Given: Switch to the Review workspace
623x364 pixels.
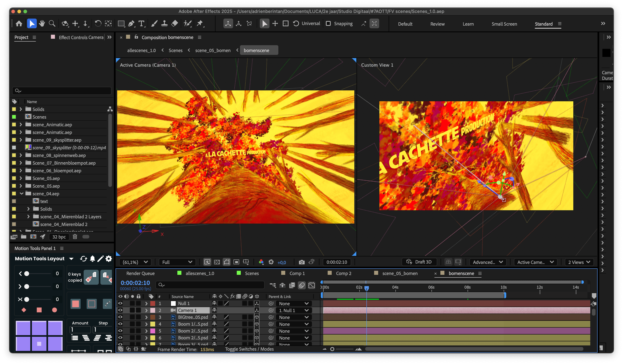Looking at the screenshot, I should (437, 24).
